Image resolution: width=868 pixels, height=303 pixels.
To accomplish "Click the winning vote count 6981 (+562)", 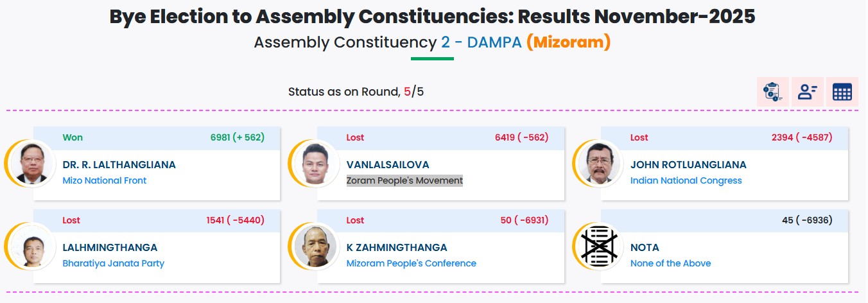I will point(238,137).
